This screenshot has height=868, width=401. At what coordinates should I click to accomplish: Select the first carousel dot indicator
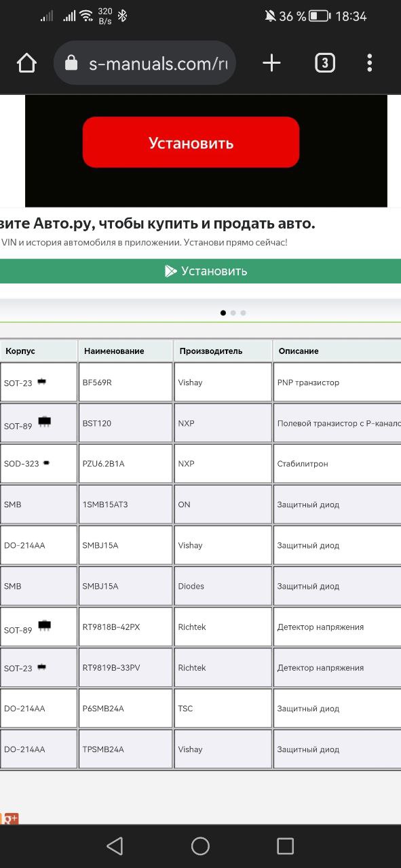(223, 313)
